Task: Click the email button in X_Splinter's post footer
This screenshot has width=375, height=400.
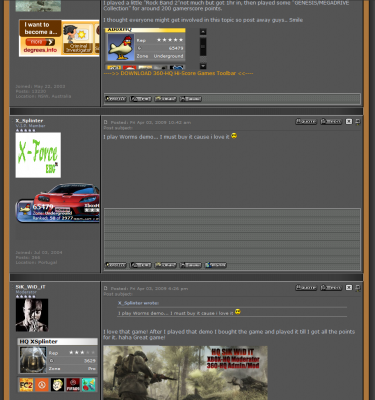Action: (x=166, y=265)
